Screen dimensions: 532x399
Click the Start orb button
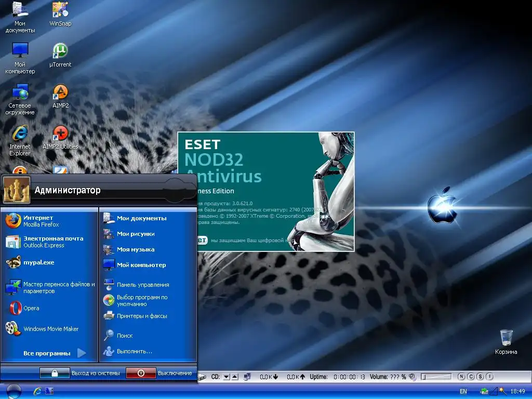tap(14, 391)
